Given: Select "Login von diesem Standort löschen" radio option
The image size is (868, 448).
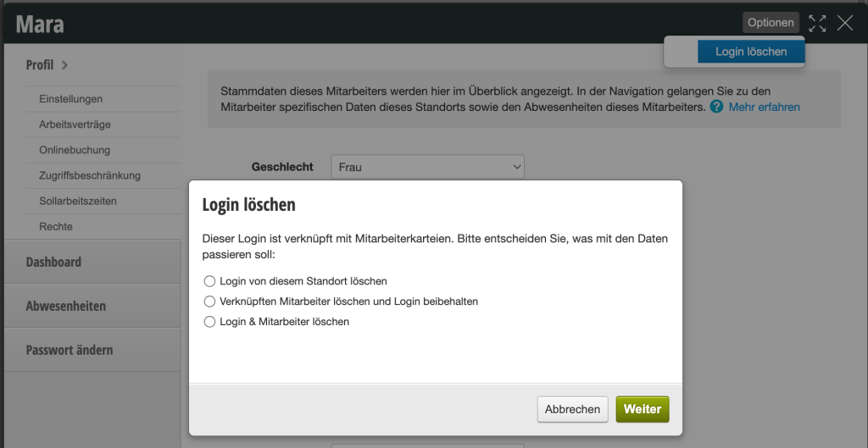Looking at the screenshot, I should click(209, 281).
